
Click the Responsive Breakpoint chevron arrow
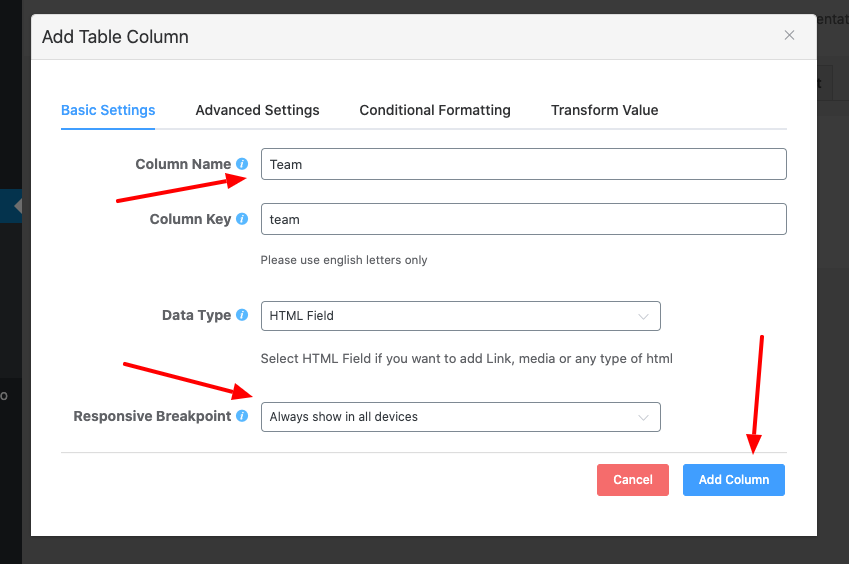pyautogui.click(x=643, y=417)
